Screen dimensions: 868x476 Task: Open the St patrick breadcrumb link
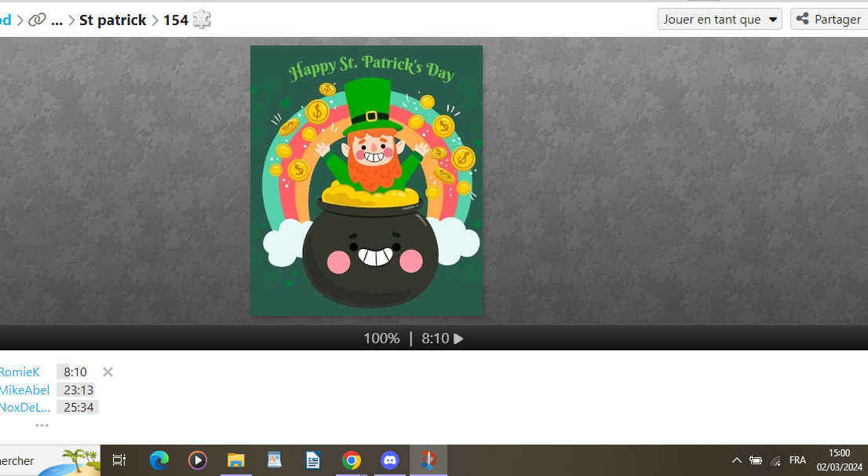click(112, 20)
